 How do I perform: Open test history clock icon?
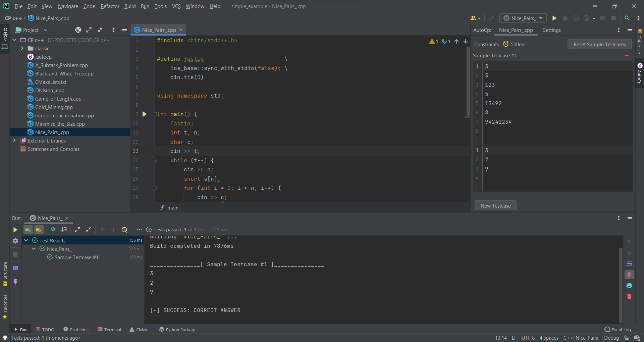coord(124,230)
